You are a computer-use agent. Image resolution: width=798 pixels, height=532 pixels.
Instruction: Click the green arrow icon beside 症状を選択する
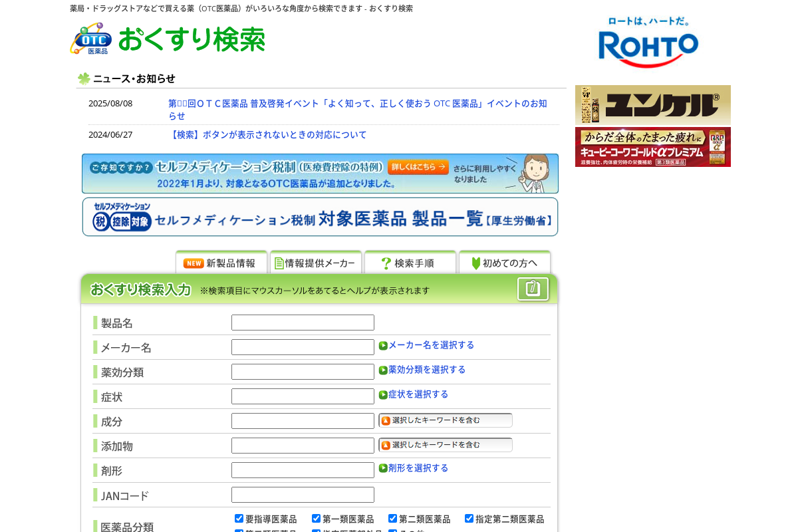[383, 395]
